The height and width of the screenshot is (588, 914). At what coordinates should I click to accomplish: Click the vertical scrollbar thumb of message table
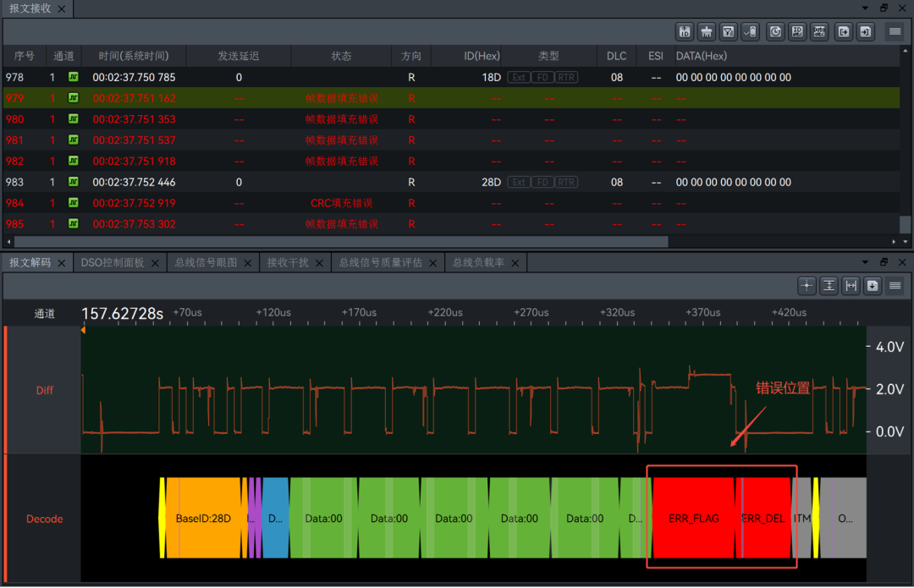pos(906,223)
